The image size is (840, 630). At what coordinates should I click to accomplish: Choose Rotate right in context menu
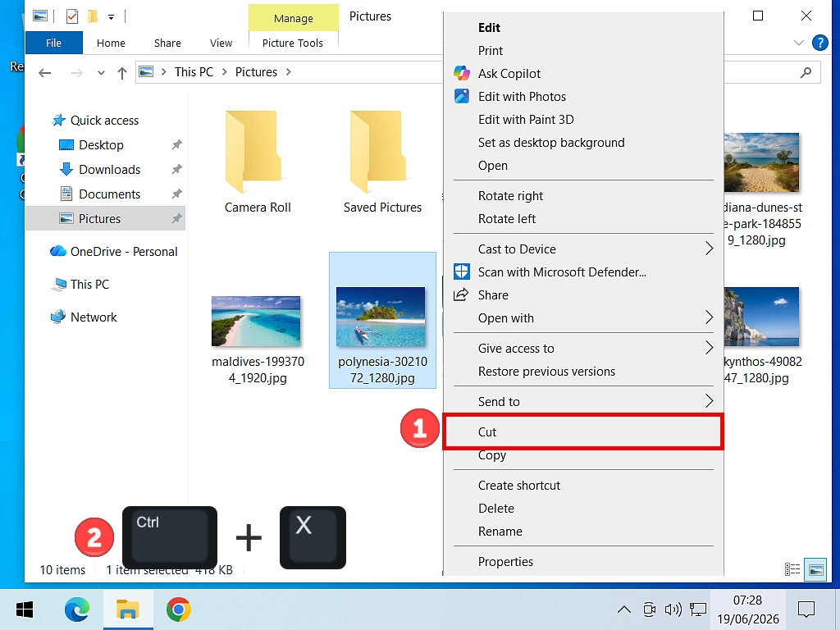click(x=583, y=195)
